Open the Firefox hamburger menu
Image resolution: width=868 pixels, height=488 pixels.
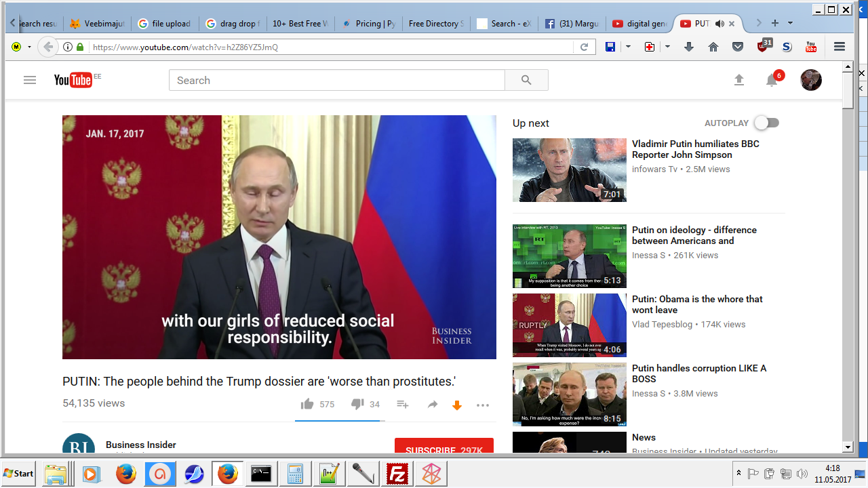(840, 47)
